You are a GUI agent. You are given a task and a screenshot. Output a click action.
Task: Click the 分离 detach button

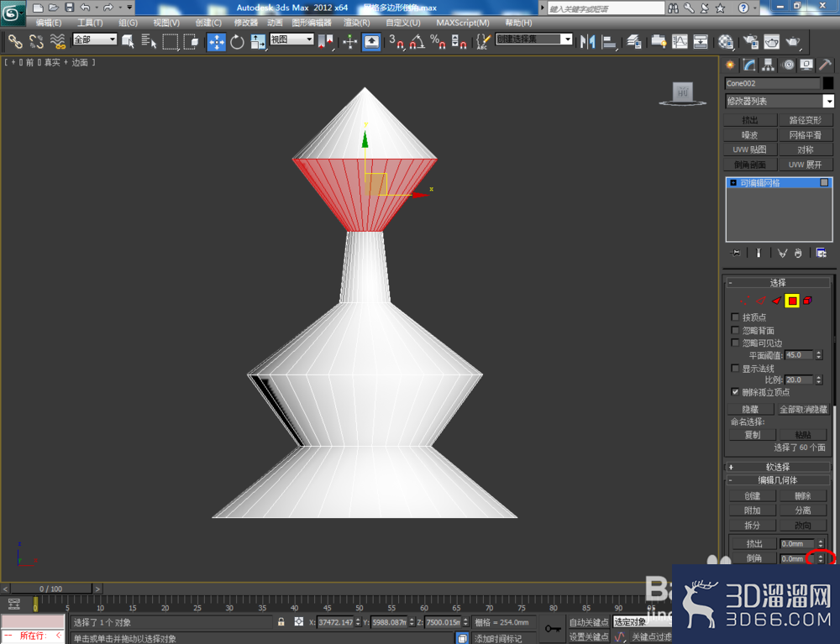(x=803, y=510)
